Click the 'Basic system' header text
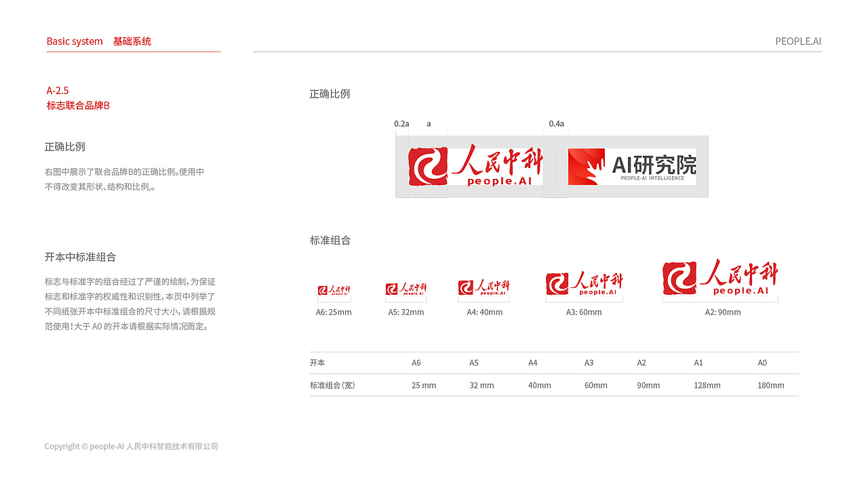 (x=75, y=41)
